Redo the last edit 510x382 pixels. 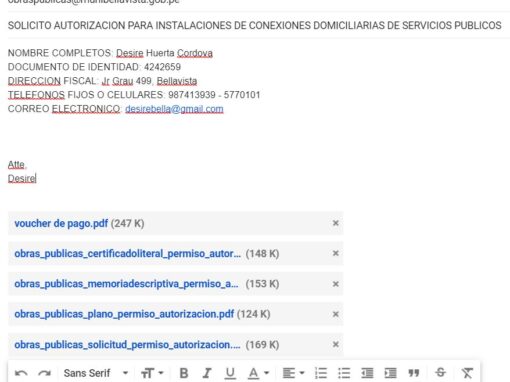coord(44,373)
